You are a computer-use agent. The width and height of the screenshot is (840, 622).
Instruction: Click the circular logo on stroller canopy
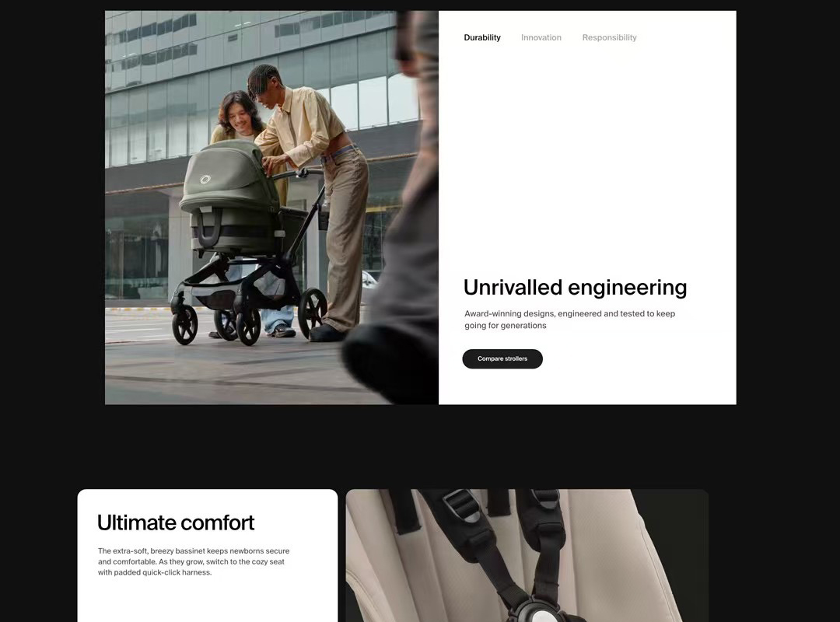click(x=205, y=180)
